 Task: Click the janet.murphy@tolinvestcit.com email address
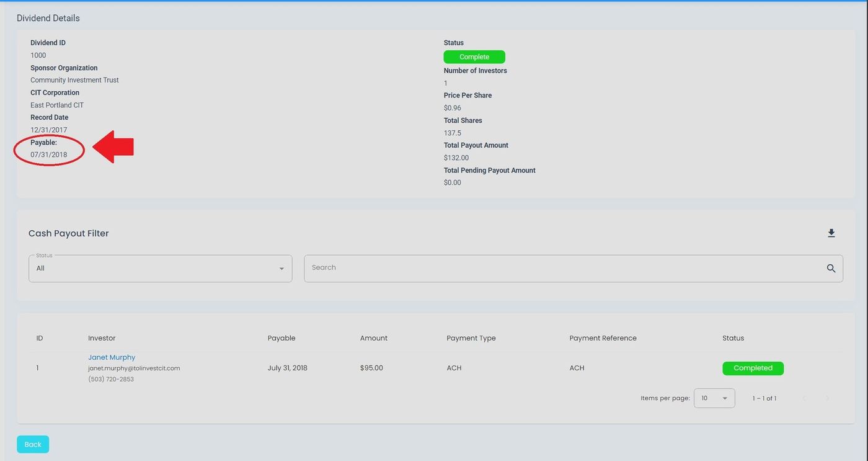134,368
